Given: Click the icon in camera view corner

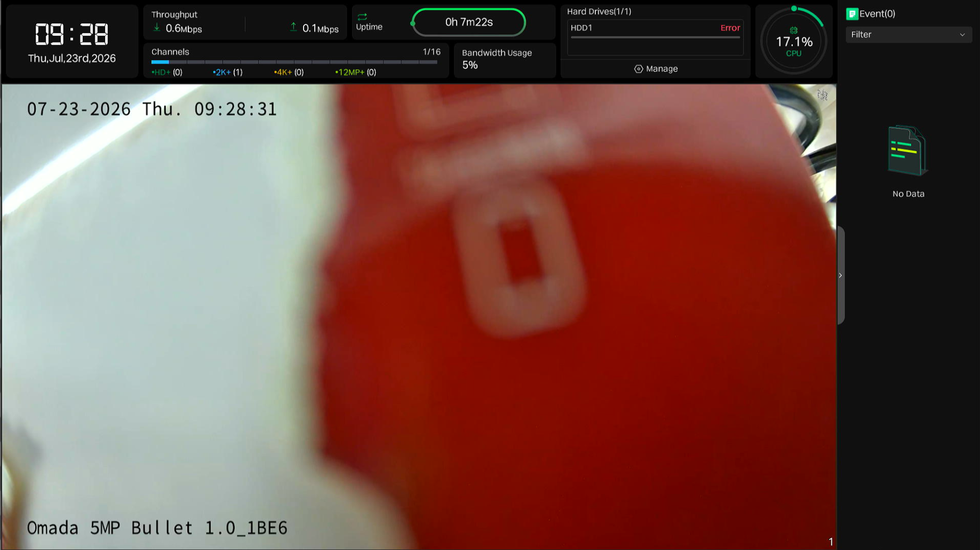Looking at the screenshot, I should click(822, 94).
